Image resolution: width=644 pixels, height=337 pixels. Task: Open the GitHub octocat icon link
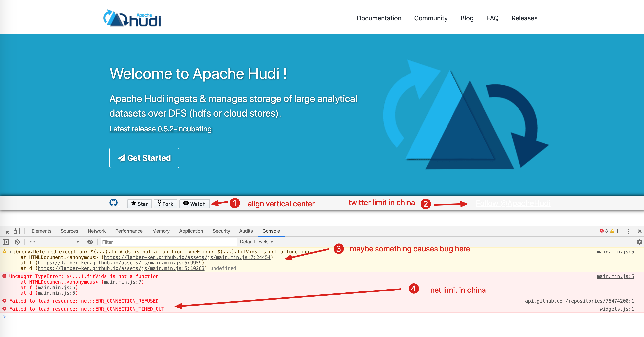pyautogui.click(x=114, y=203)
